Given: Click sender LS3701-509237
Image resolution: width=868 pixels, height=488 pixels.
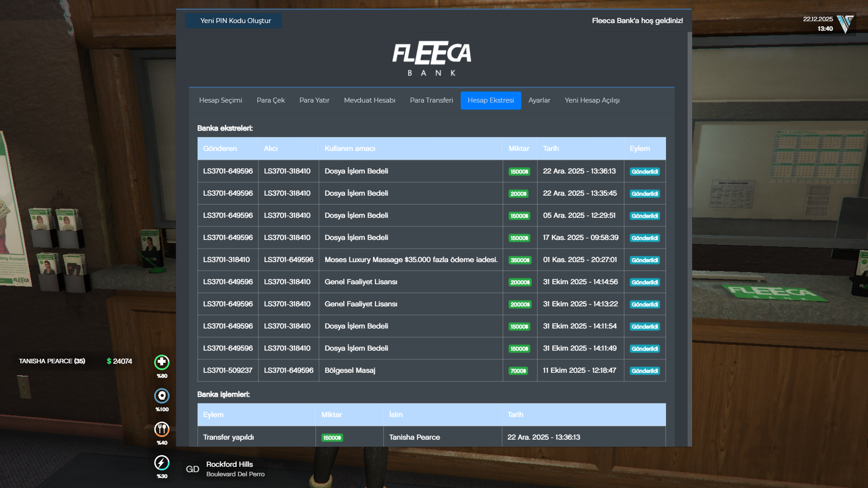Looking at the screenshot, I should pos(228,371).
